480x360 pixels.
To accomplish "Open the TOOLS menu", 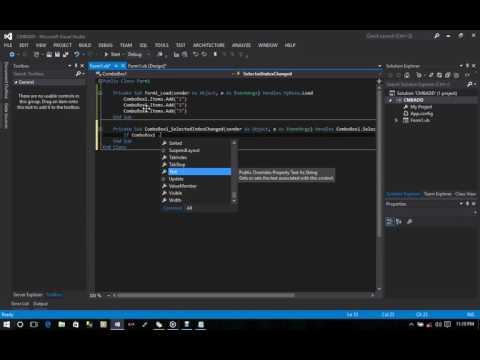I will (x=162, y=45).
